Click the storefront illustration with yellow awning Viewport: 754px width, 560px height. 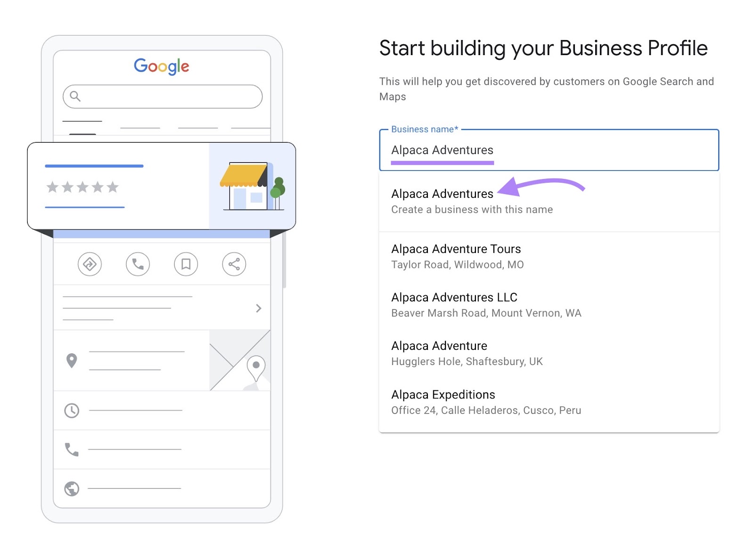pos(249,186)
